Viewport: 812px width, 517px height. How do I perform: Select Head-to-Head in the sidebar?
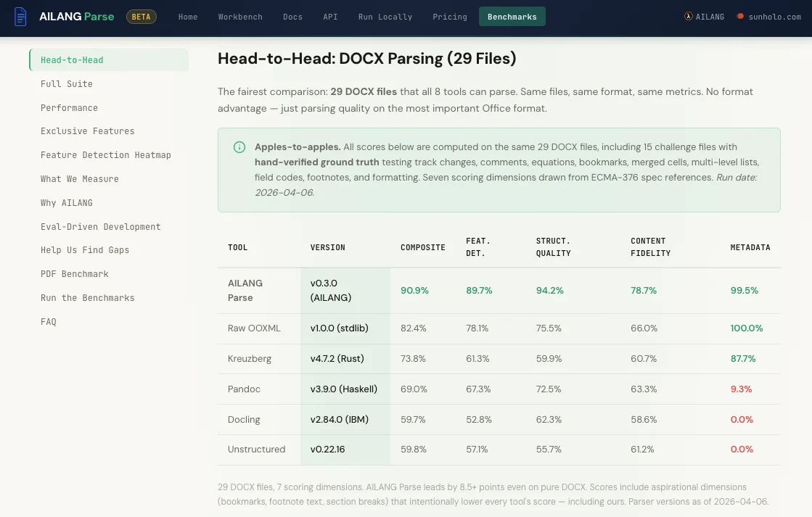click(x=71, y=60)
